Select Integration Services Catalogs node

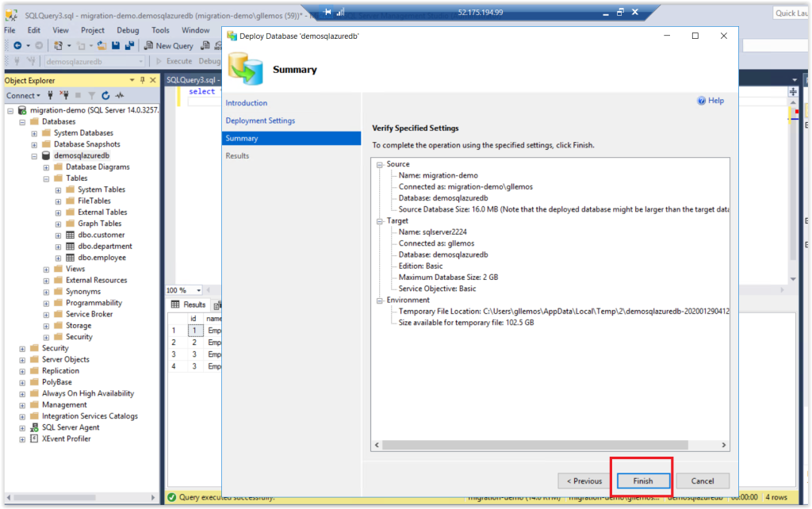coord(90,415)
